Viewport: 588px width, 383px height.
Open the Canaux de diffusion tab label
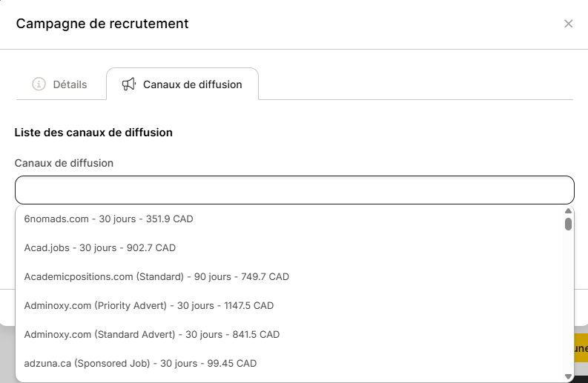coord(192,84)
